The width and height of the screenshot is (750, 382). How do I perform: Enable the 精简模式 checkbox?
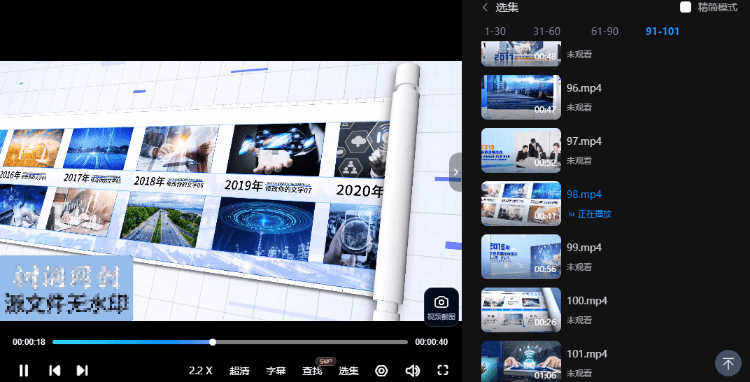(685, 7)
